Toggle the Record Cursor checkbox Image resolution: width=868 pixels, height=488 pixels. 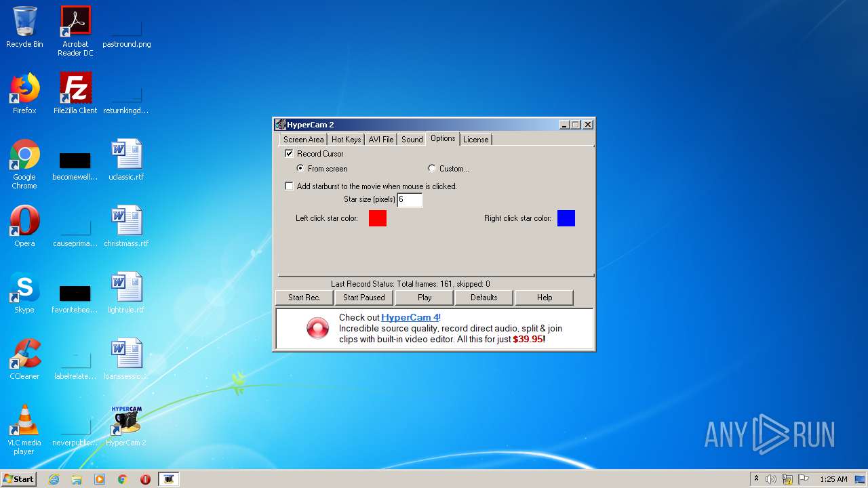point(290,154)
